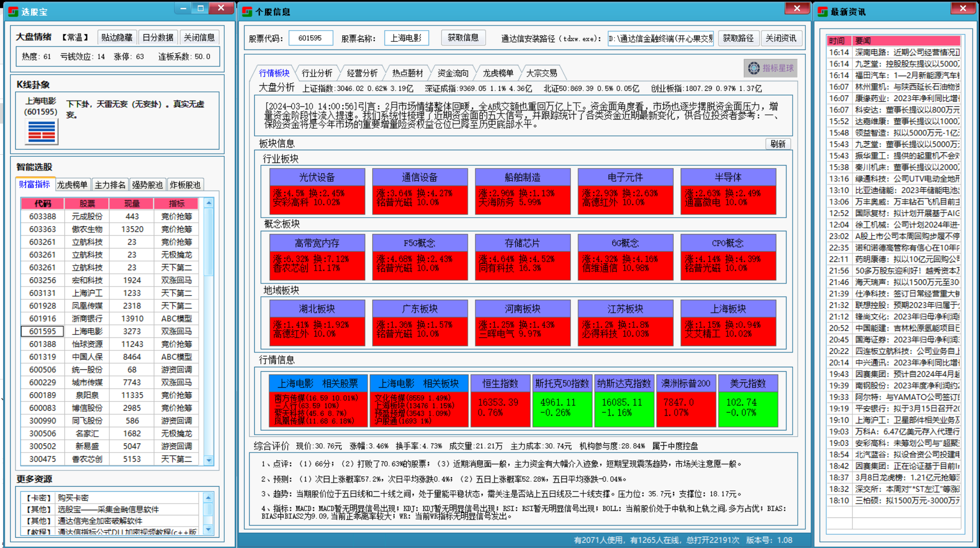Click the 财富指标 tab
Screen dimensions: 980x548
[x=35, y=184]
